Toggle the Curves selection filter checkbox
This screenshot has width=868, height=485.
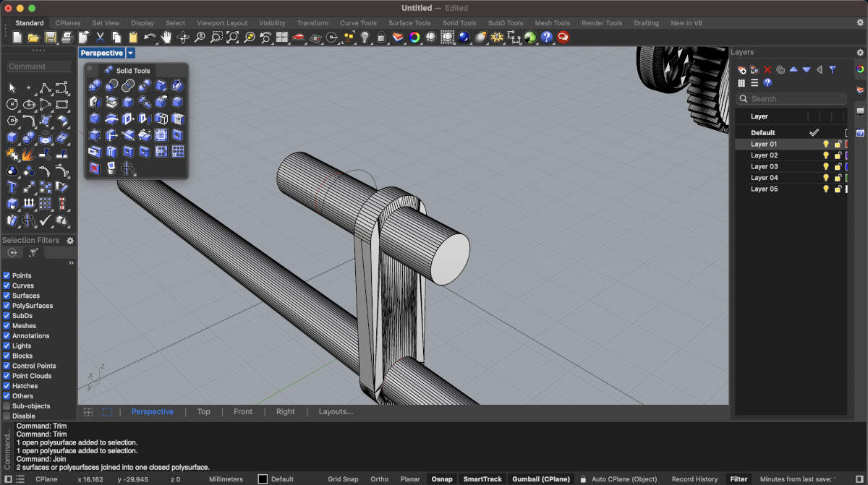point(7,286)
